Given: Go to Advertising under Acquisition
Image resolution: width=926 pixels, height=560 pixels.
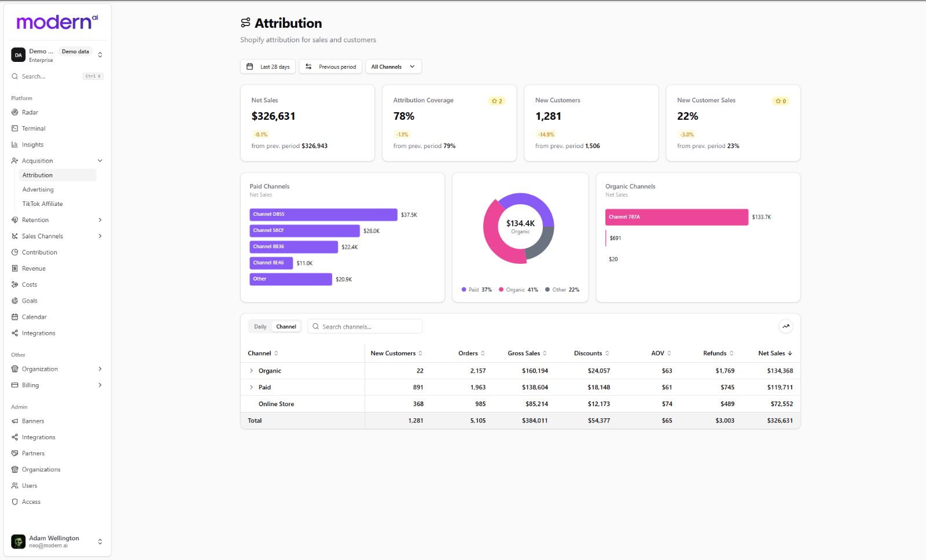Looking at the screenshot, I should pyautogui.click(x=38, y=190).
